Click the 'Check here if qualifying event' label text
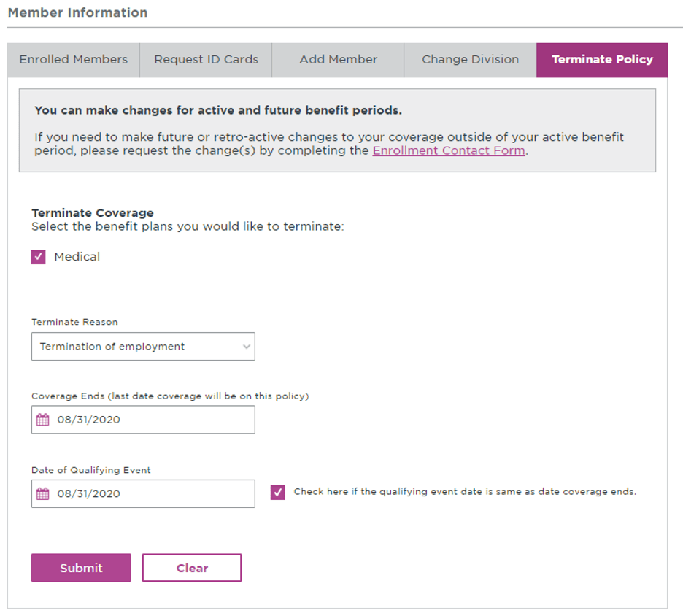This screenshot has width=683, height=616. click(x=465, y=492)
